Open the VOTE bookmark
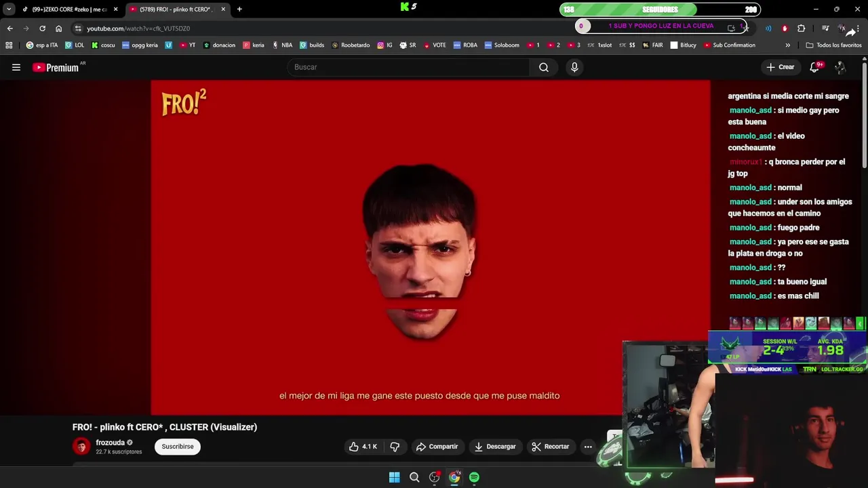 [x=434, y=45]
